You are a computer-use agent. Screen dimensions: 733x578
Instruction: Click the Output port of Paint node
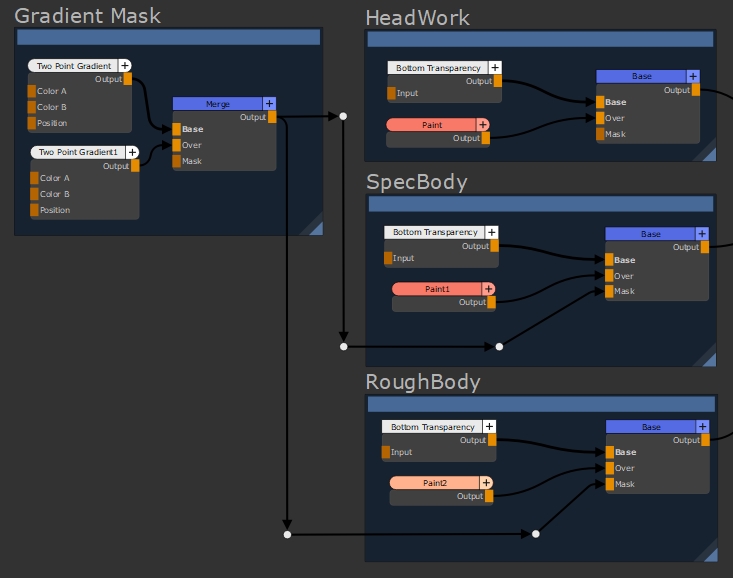pyautogui.click(x=486, y=138)
